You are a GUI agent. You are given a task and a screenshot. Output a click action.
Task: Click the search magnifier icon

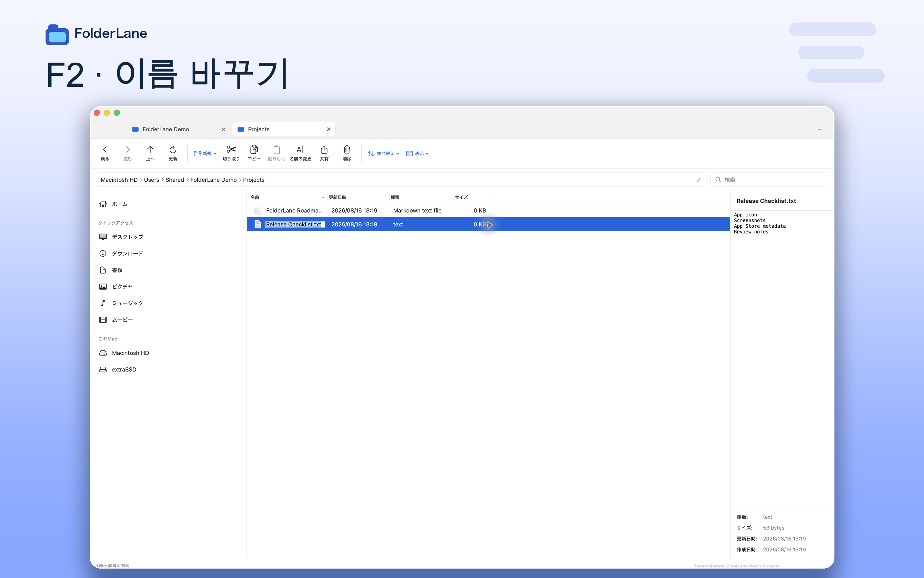[x=718, y=180]
